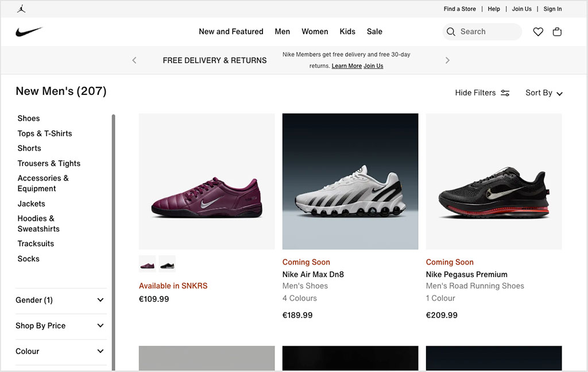588x372 pixels.
Task: Select the black shoe colour thumbnail
Action: pyautogui.click(x=167, y=264)
